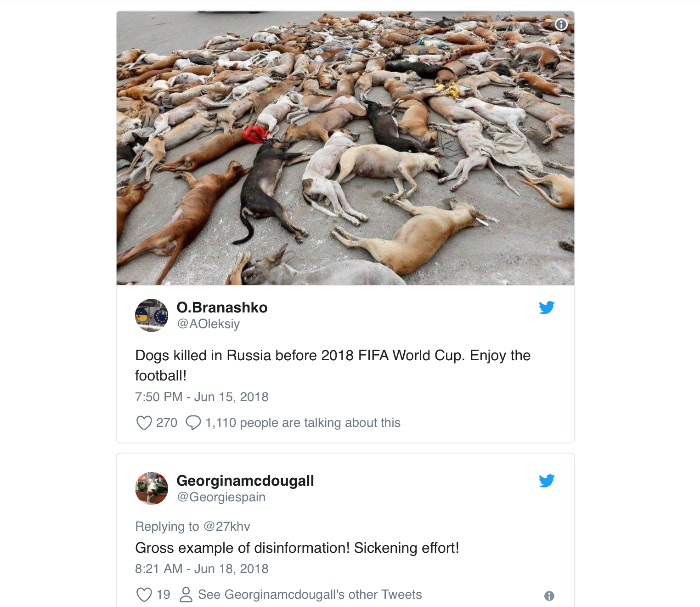Screen dimensions: 700x607
Task: Open the @Georgiespain profile handle
Action: [221, 496]
